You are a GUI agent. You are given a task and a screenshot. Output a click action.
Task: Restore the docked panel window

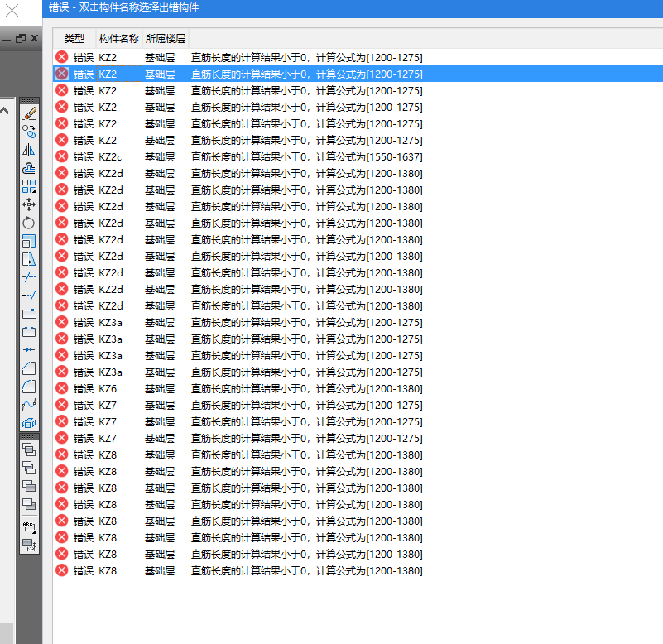tap(21, 38)
